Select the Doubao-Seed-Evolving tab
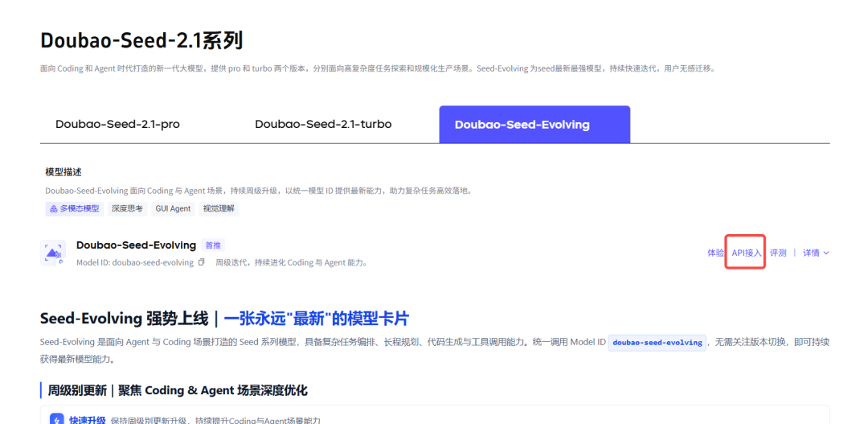This screenshot has height=424, width=868. click(534, 125)
